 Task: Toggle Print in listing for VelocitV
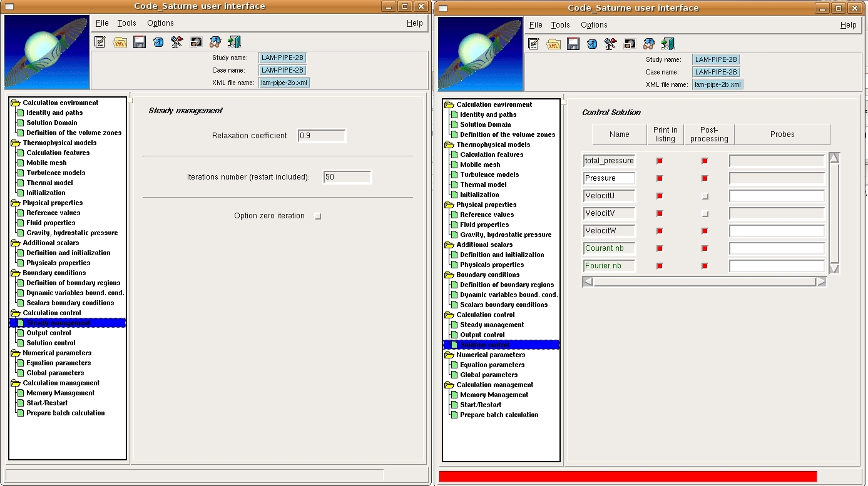tap(660, 213)
